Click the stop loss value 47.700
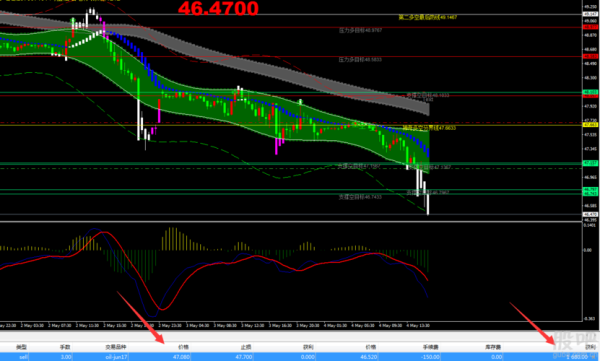The width and height of the screenshot is (600, 361). click(245, 357)
